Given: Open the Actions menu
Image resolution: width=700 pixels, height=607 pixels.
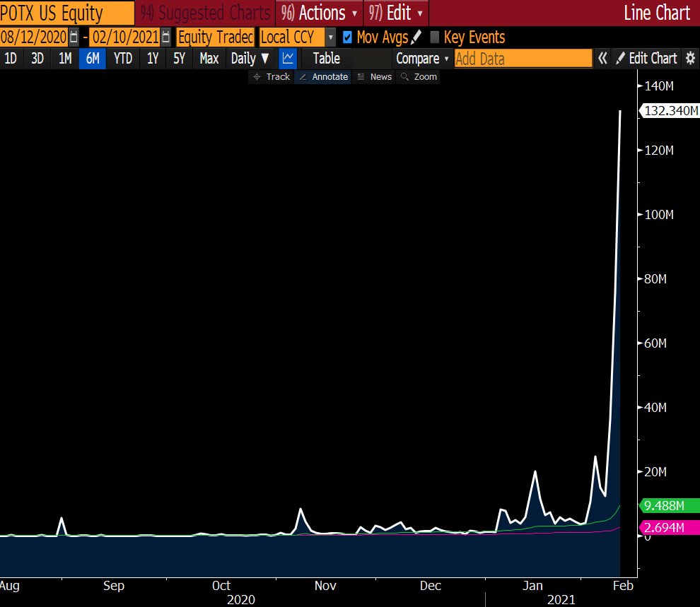Looking at the screenshot, I should click(321, 13).
